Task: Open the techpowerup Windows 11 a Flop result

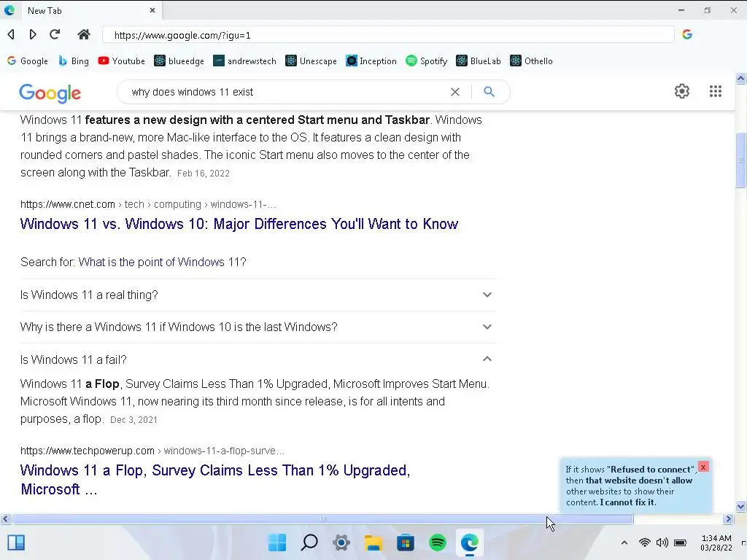Action: [x=215, y=480]
